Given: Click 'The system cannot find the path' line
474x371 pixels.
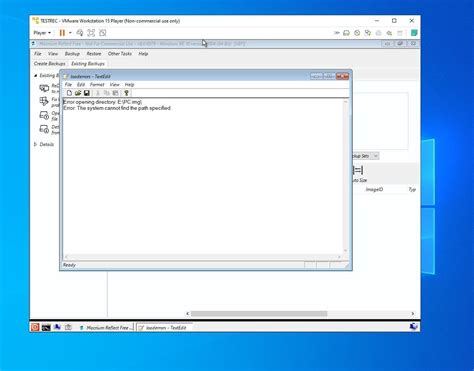Looking at the screenshot, I should pos(117,108).
